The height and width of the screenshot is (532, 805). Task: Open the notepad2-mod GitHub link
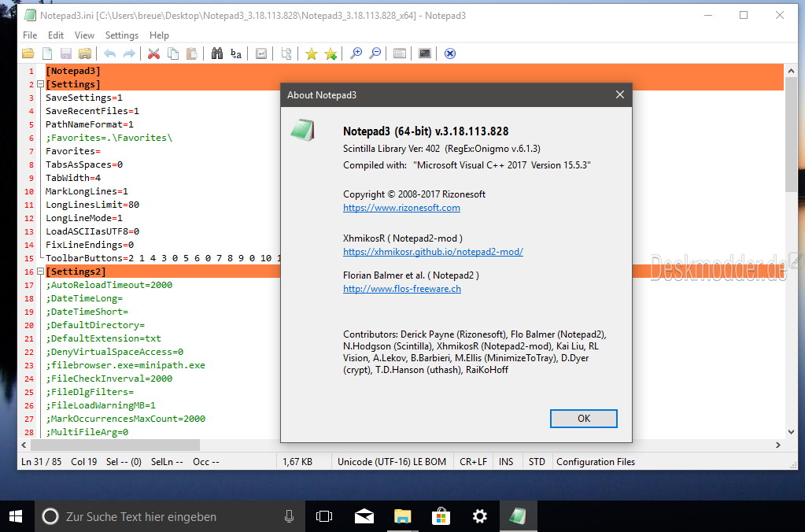[433, 252]
